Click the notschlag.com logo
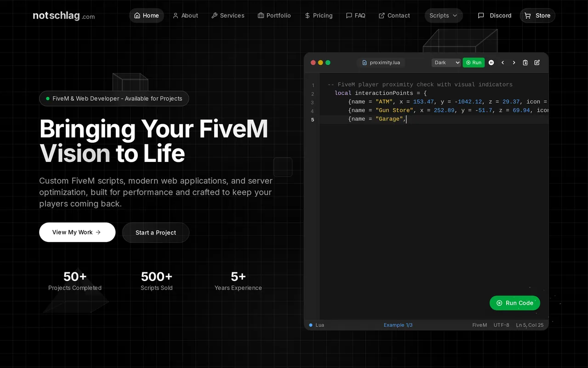 (x=64, y=16)
